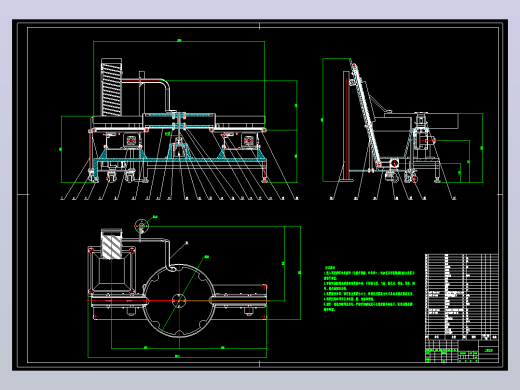Select the hatched hopper in the top plan view
520x390 pixels.
112,244
